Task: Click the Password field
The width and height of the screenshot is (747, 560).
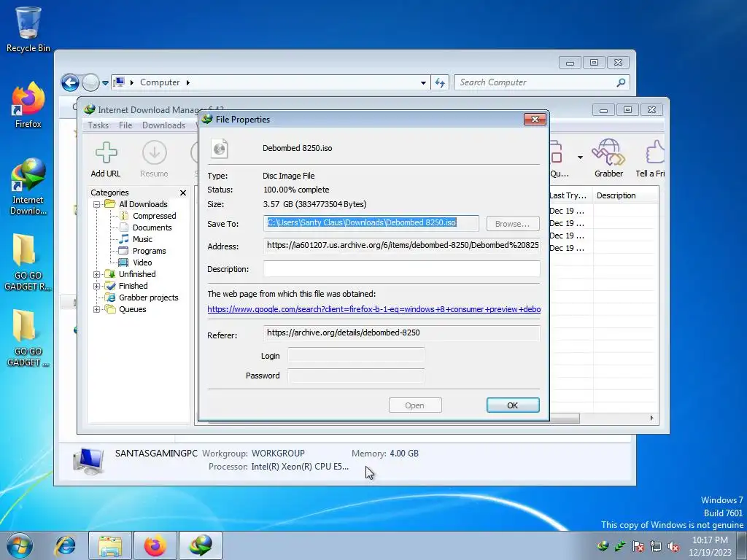Action: click(356, 376)
